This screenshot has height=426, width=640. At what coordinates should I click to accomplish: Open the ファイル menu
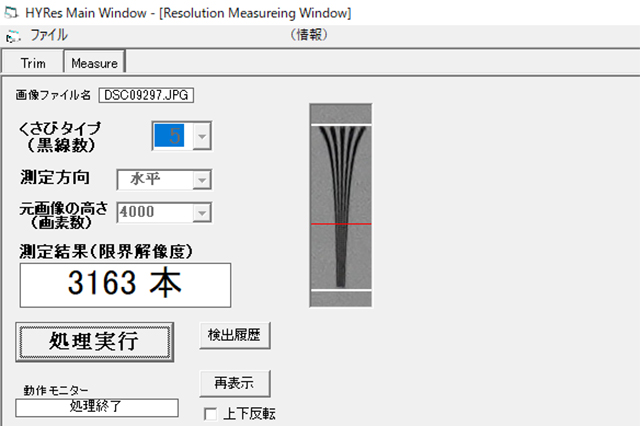[49, 35]
